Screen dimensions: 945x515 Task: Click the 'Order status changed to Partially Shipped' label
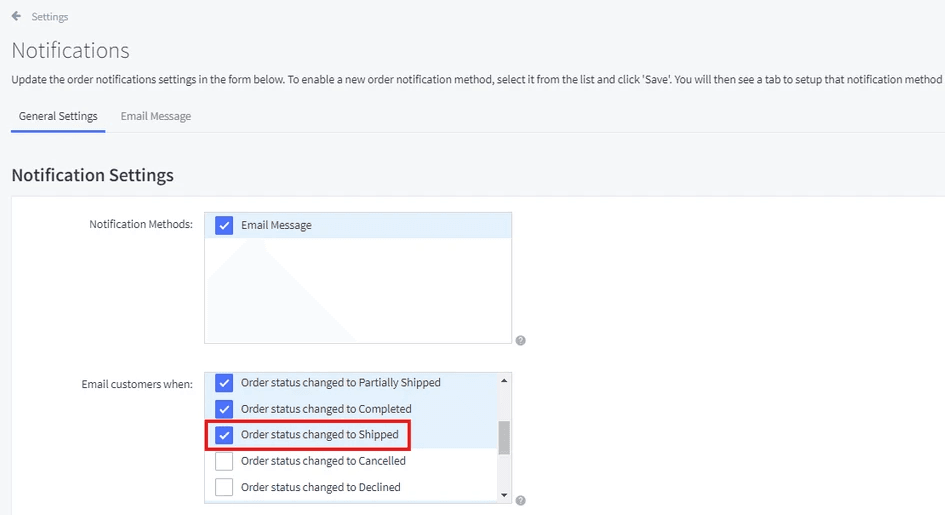tap(341, 382)
